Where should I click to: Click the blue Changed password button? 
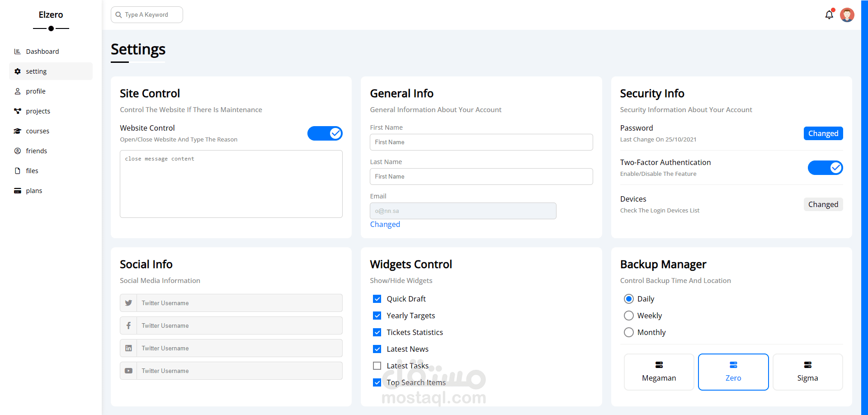(823, 133)
